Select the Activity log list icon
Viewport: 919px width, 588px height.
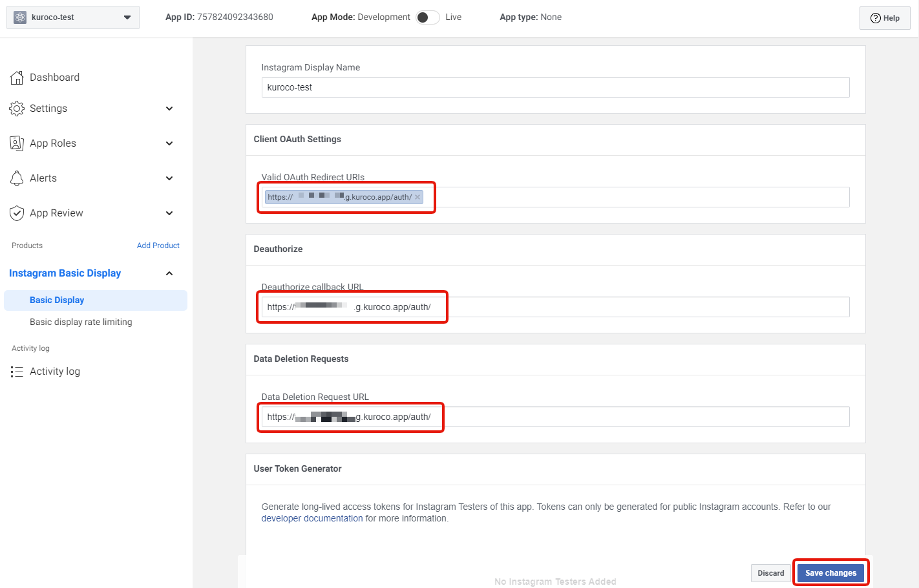17,371
